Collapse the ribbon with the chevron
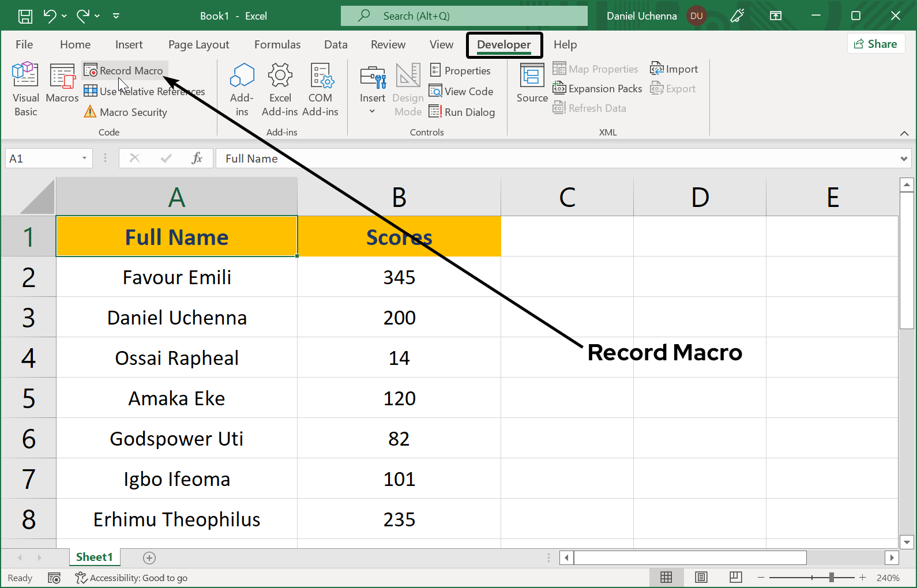Image resolution: width=917 pixels, height=588 pixels. pos(904,133)
